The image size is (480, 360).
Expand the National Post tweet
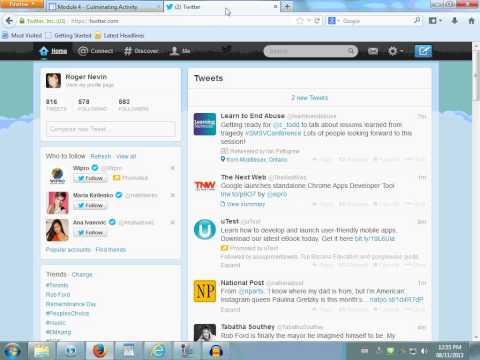[230, 310]
